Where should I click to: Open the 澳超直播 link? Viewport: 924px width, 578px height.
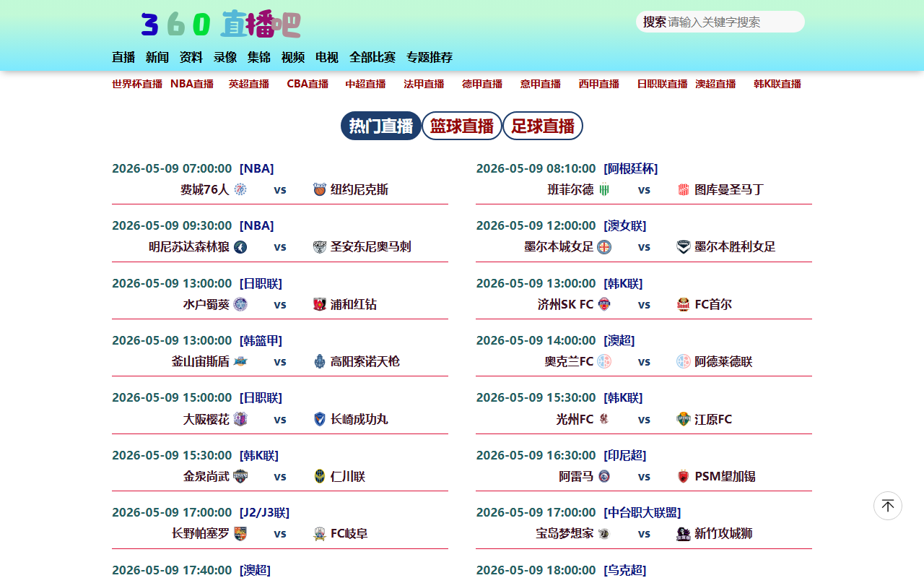[715, 84]
